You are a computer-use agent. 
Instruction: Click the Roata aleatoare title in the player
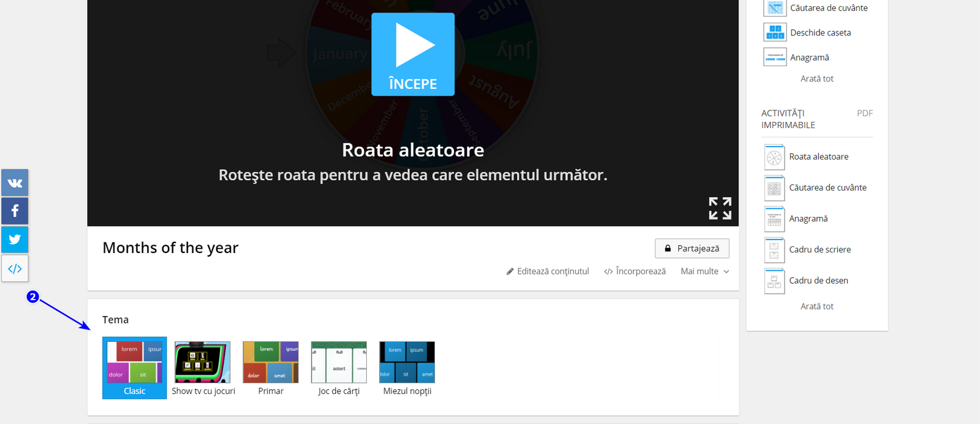tap(413, 150)
